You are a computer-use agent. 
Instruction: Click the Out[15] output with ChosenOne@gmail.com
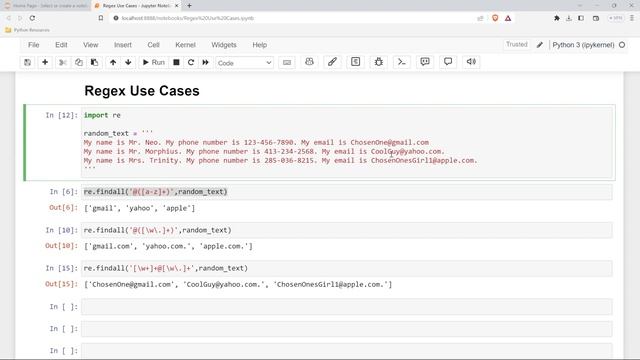238,284
